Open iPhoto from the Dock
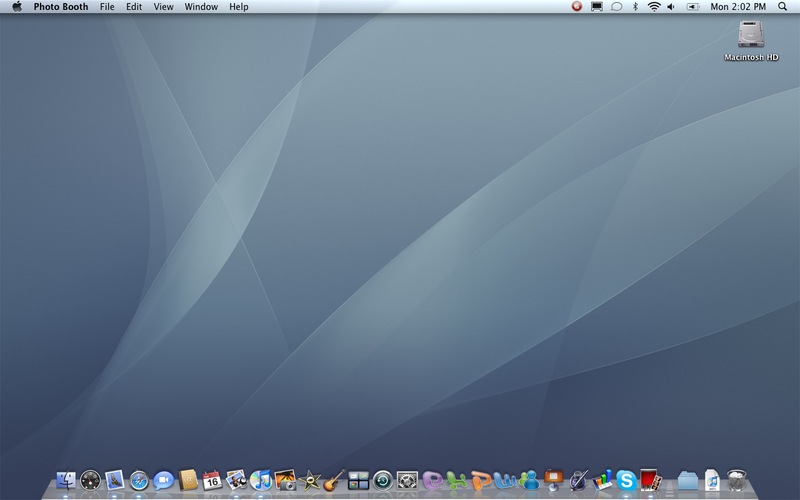800x500 pixels. [x=285, y=480]
